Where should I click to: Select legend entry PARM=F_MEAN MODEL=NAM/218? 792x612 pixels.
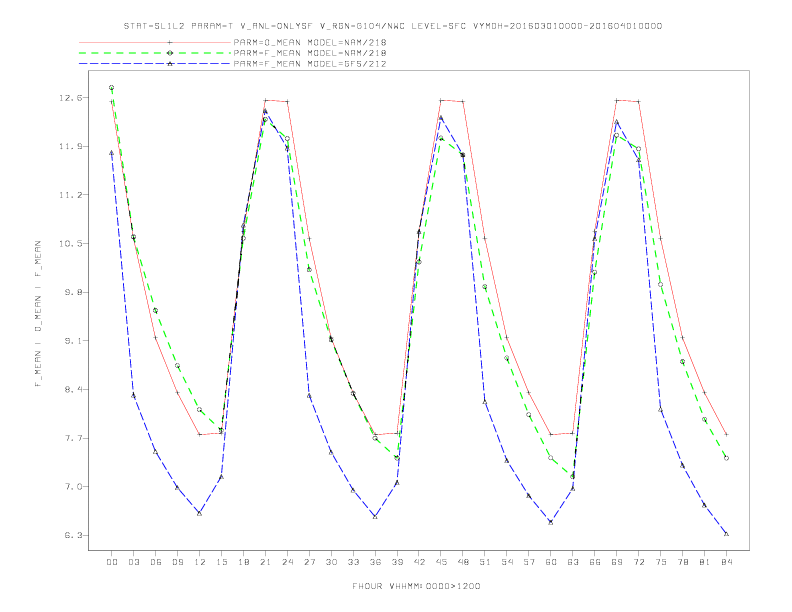click(x=310, y=53)
